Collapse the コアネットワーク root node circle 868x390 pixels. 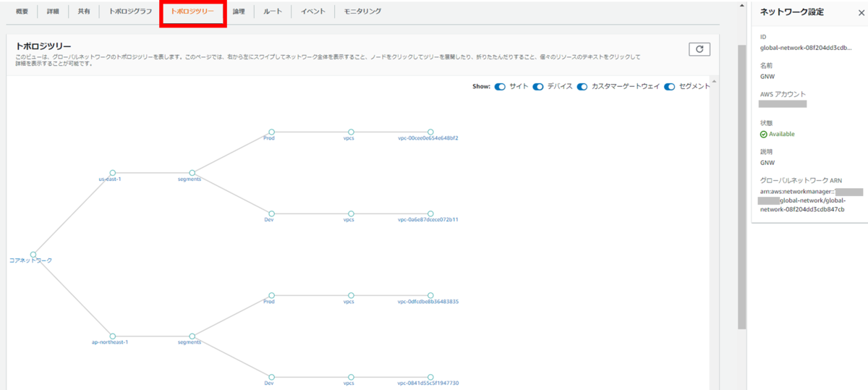pos(33,254)
